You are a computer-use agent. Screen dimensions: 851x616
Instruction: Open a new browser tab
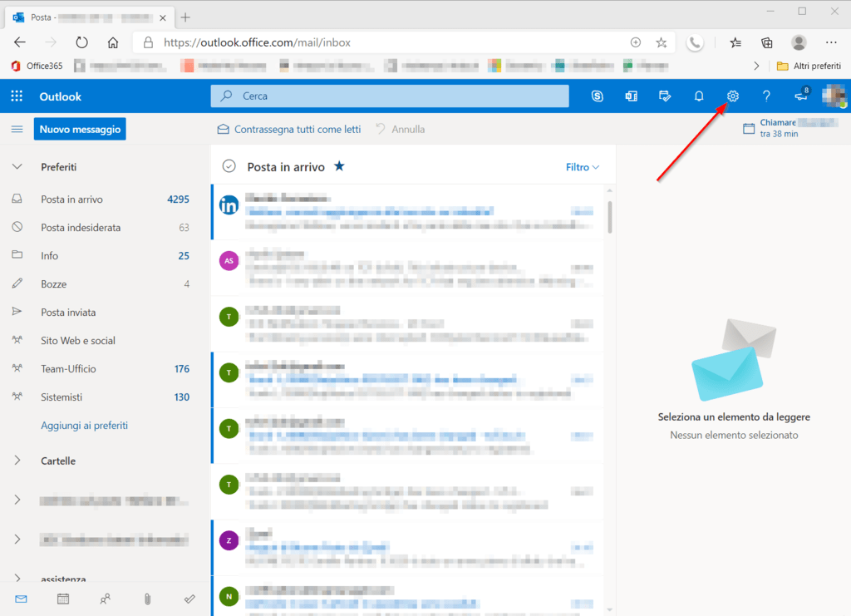(185, 17)
